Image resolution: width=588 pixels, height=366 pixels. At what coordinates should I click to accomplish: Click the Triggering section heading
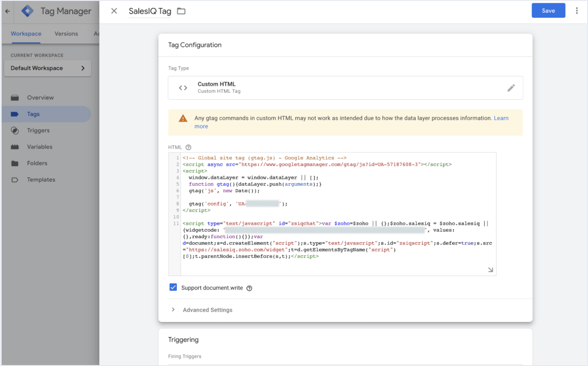(183, 340)
